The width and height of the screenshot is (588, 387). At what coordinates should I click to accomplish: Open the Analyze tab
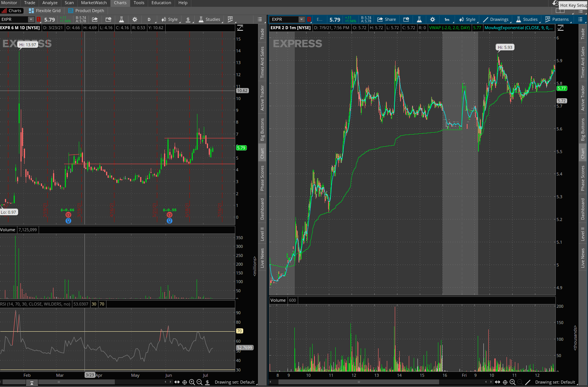tap(50, 3)
